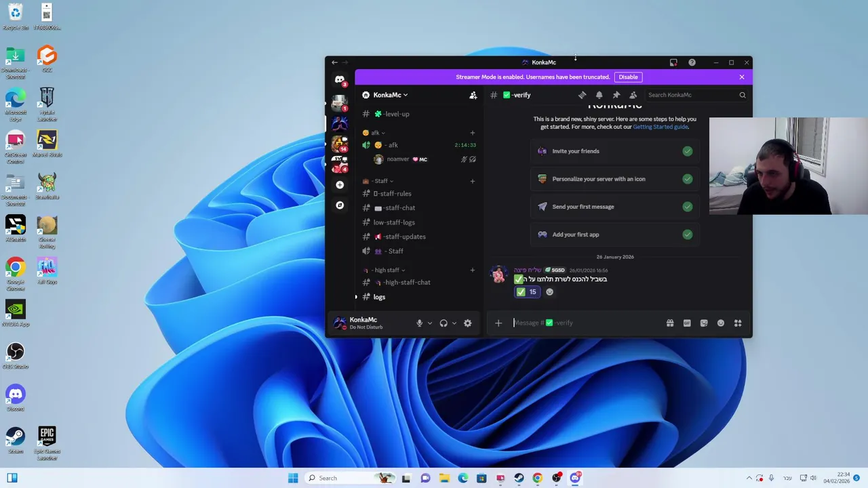Open Discord direct messages home icon
The height and width of the screenshot is (488, 868).
[x=340, y=80]
